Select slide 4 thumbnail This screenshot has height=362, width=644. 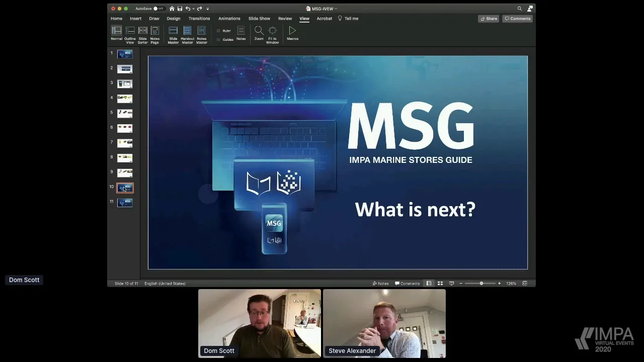tap(125, 99)
